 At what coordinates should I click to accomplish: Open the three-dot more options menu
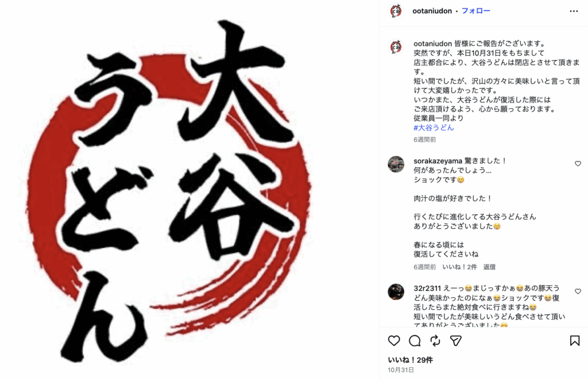coord(574,11)
